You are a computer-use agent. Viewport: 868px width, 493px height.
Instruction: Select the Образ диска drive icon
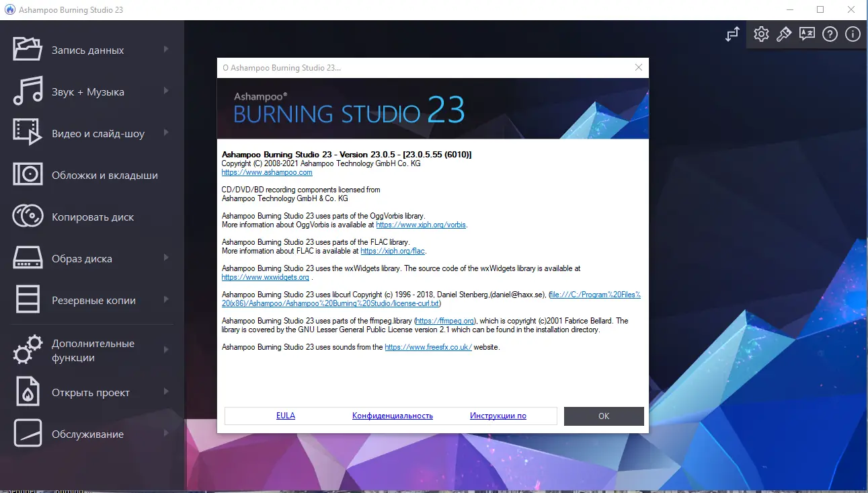pos(27,258)
